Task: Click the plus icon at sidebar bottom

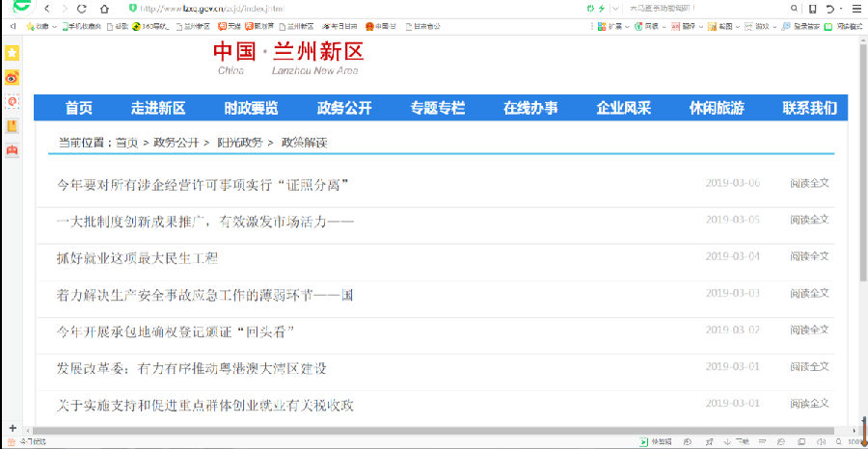Action: pyautogui.click(x=13, y=428)
